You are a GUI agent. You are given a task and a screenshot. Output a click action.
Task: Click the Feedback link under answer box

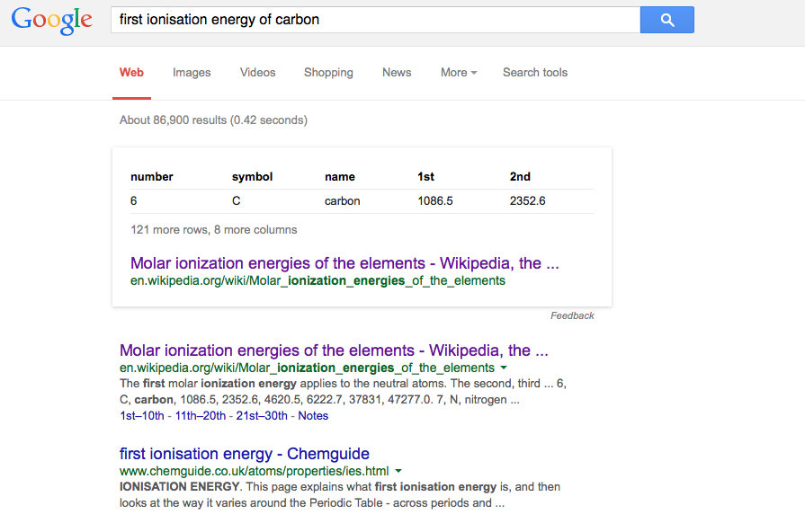click(x=572, y=315)
